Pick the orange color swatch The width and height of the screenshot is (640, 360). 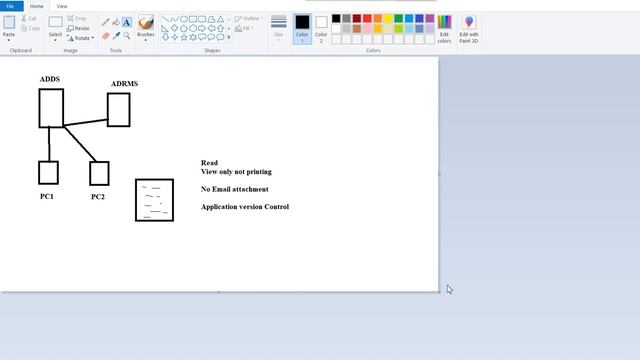click(378, 18)
